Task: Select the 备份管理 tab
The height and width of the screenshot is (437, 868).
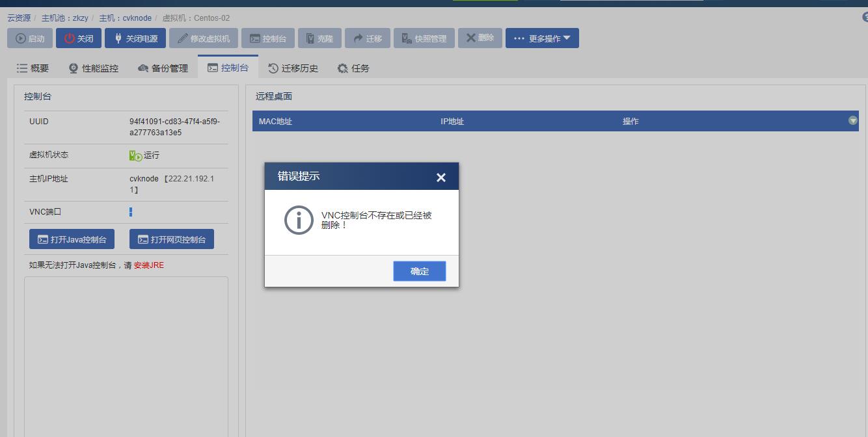Action: (162, 67)
